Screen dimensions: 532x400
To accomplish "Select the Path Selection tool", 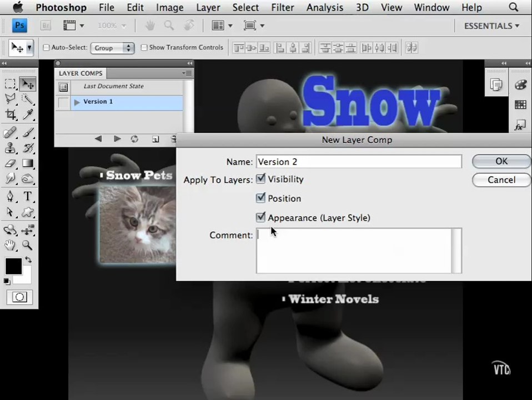I will coord(10,212).
